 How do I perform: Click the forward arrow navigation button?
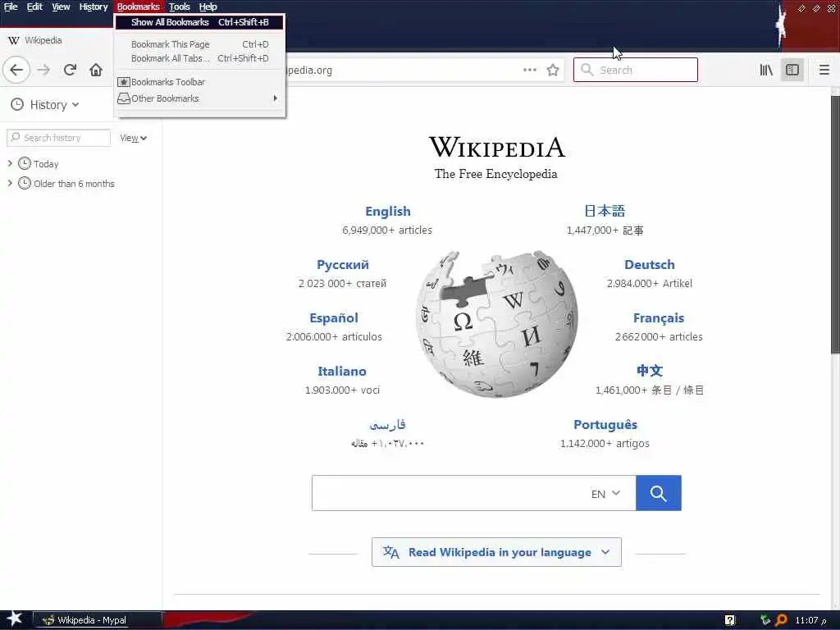tap(43, 70)
